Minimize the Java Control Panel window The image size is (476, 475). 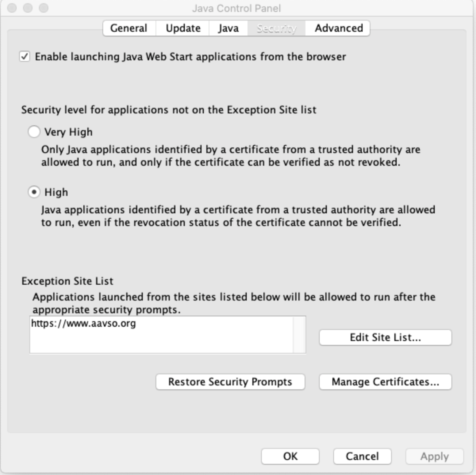28,8
